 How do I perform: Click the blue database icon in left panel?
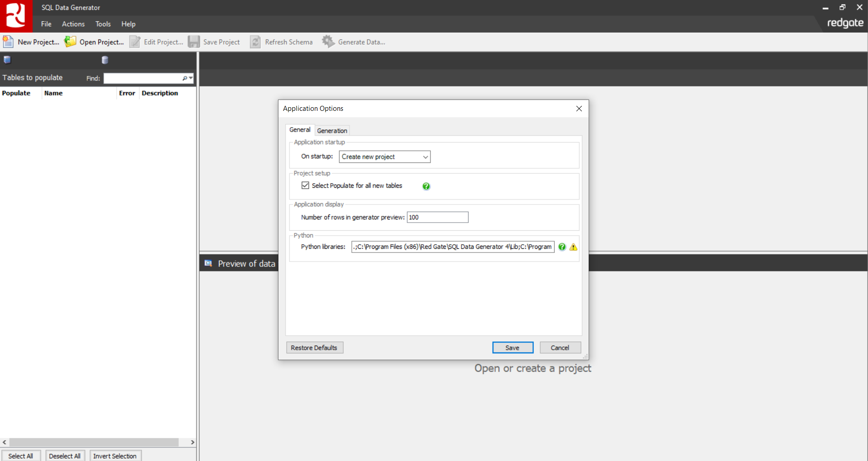7,60
